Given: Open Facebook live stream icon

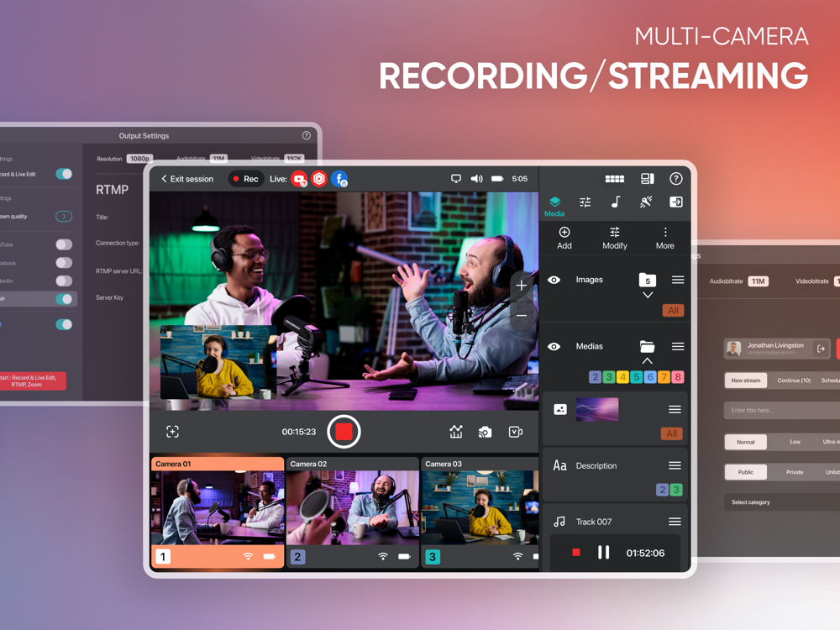Looking at the screenshot, I should point(339,179).
